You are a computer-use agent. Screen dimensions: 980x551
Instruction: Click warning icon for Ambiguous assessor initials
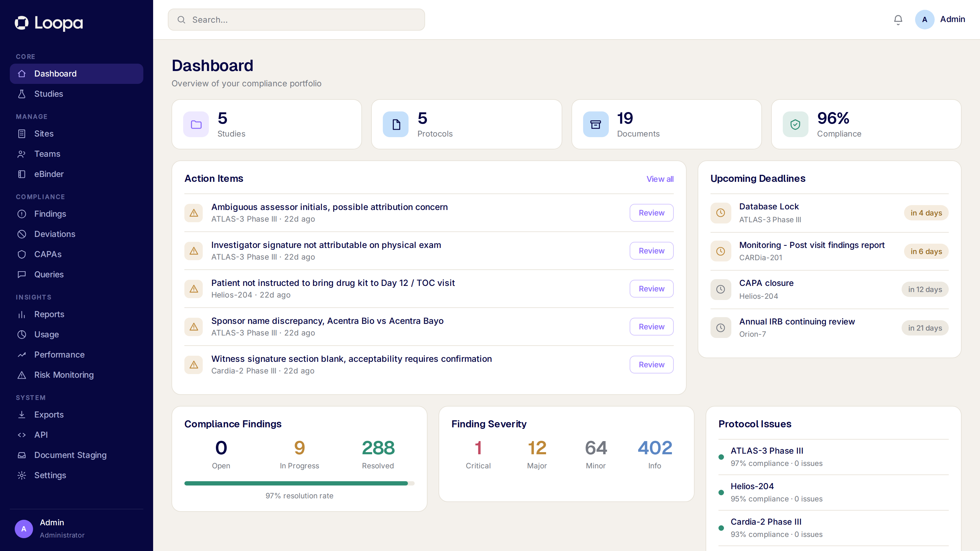pyautogui.click(x=194, y=213)
